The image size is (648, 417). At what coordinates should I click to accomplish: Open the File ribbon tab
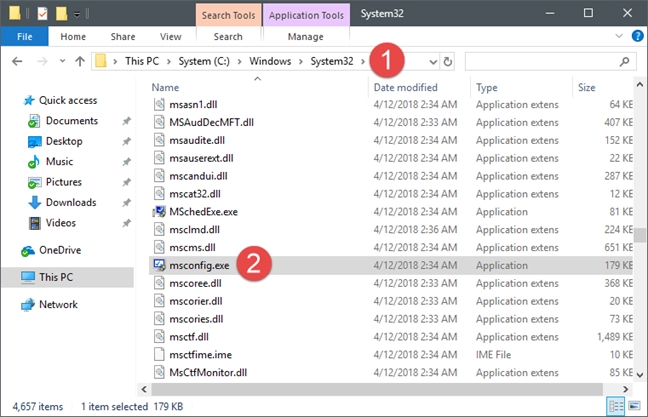[x=24, y=37]
